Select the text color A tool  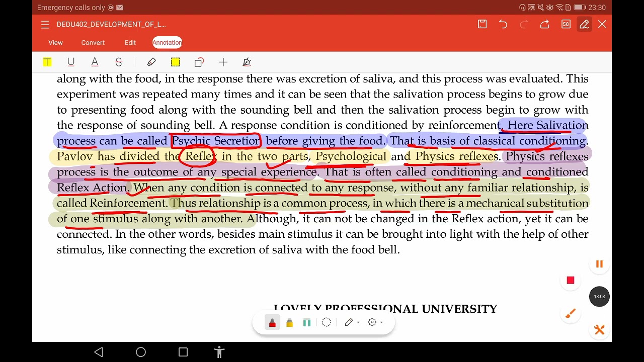(x=95, y=62)
